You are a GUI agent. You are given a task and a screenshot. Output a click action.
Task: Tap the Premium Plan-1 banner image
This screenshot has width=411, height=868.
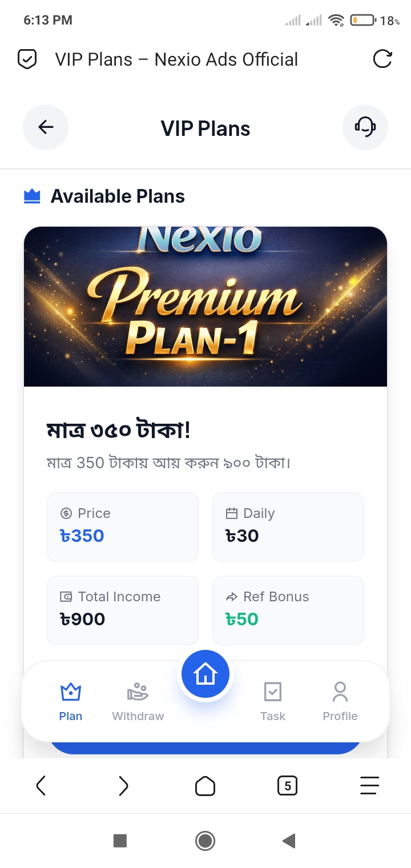pos(205,307)
